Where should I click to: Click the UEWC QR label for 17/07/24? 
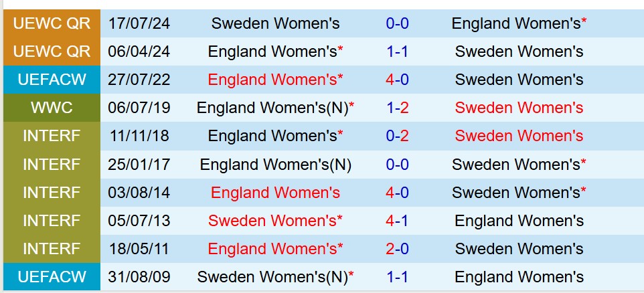point(52,23)
